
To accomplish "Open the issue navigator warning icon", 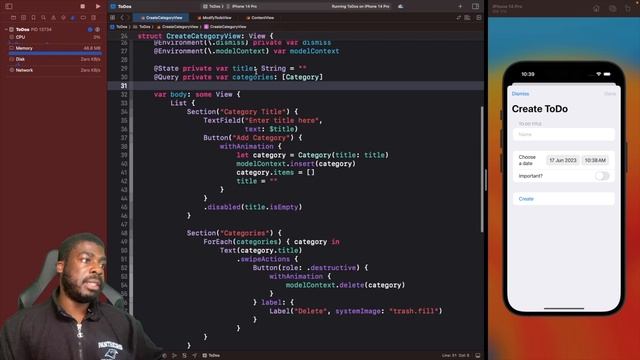I will click(x=53, y=18).
